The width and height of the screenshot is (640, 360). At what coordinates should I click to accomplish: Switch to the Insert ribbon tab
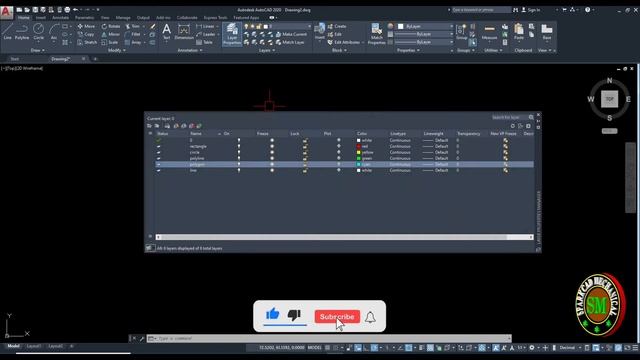tap(41, 18)
